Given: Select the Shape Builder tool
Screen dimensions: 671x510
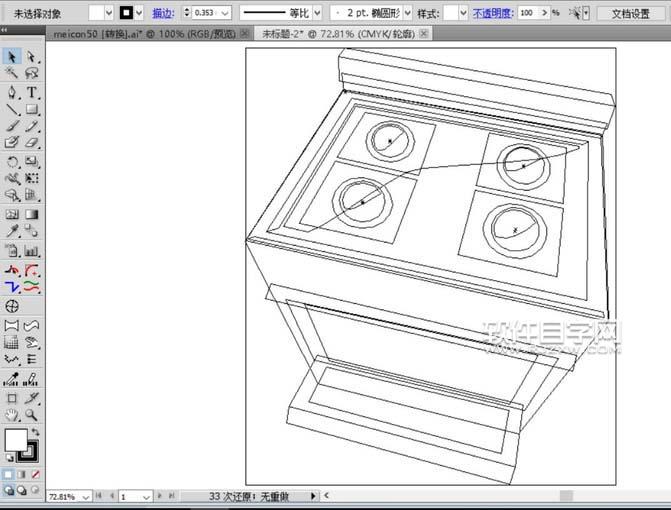Looking at the screenshot, I should coord(12,195).
